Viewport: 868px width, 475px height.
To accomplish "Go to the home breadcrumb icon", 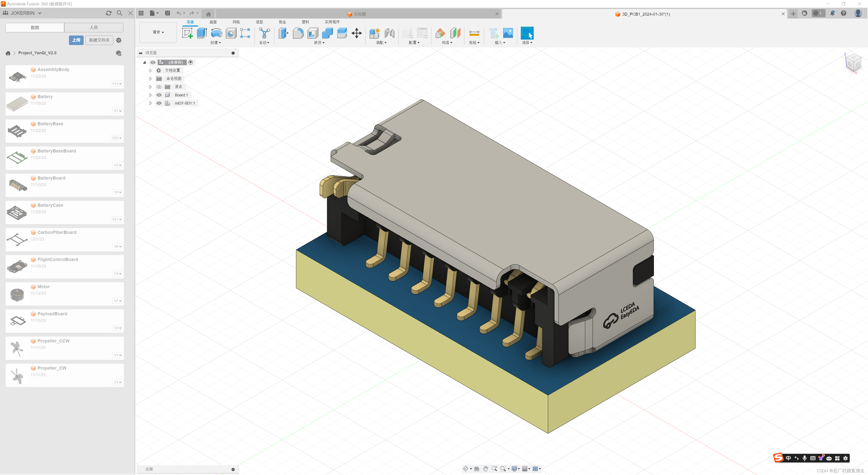I will 8,53.
